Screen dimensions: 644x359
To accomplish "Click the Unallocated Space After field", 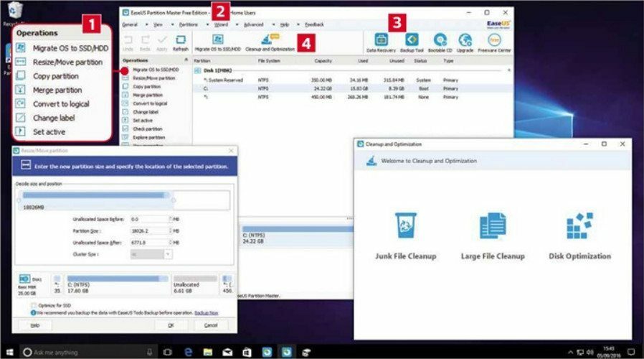I will (149, 243).
